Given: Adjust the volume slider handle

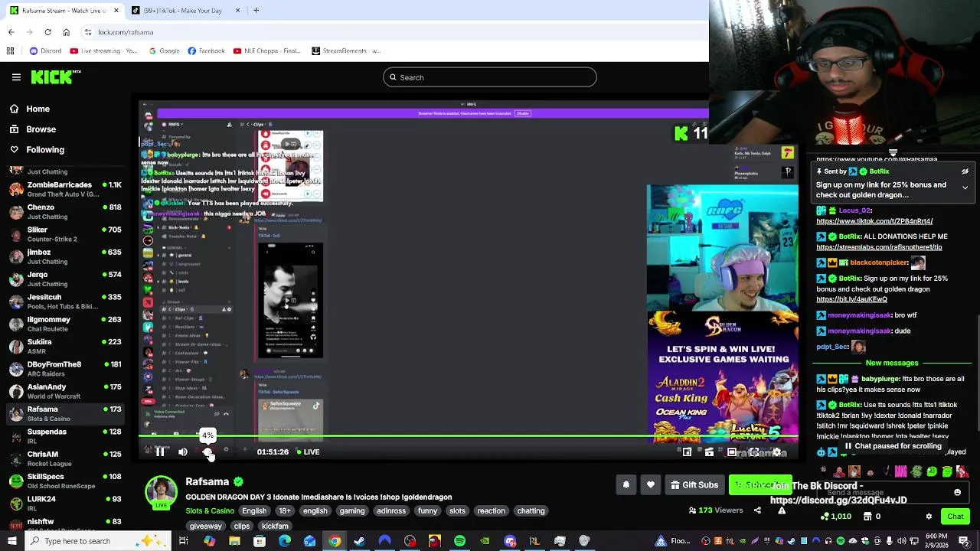Looking at the screenshot, I should tap(208, 453).
